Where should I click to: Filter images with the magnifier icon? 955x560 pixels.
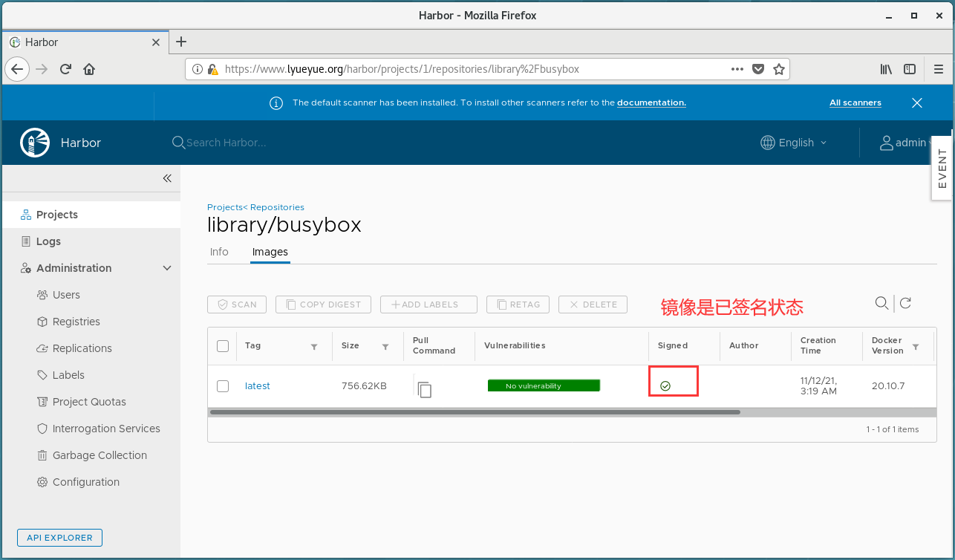click(881, 302)
